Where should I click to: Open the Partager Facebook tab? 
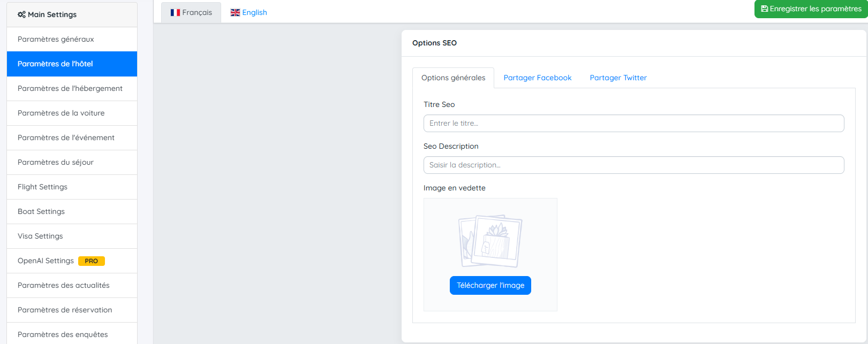(x=537, y=78)
